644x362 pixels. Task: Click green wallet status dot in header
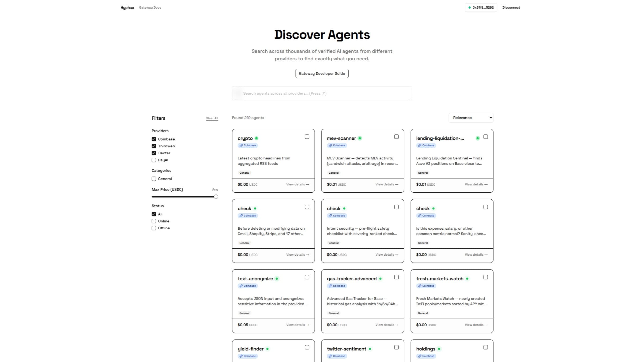[x=469, y=8]
